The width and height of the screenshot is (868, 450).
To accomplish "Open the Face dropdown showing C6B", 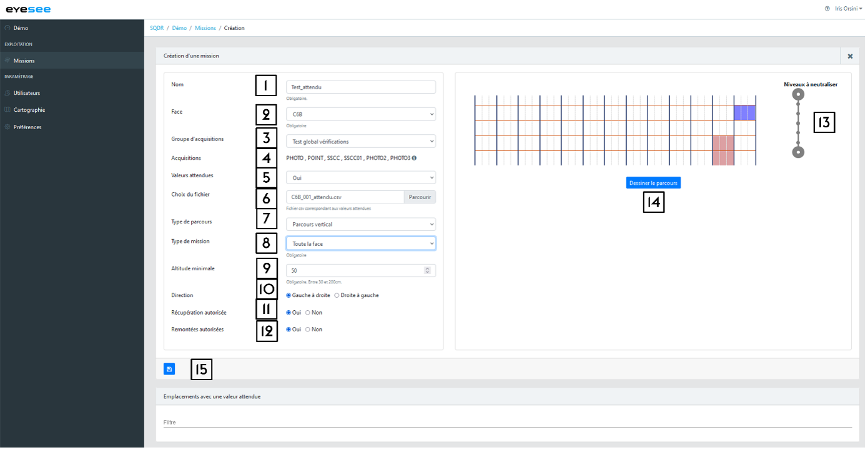I will [x=360, y=114].
